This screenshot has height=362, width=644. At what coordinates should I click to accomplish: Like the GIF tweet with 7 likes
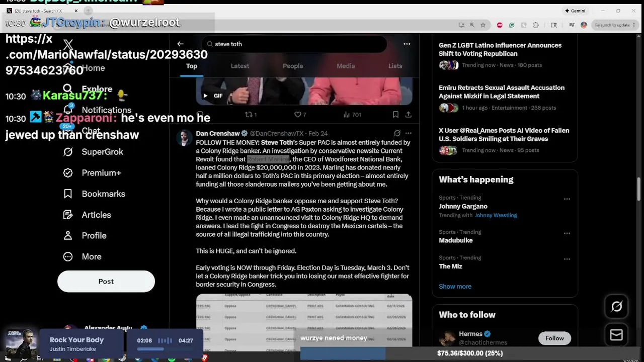click(300, 115)
